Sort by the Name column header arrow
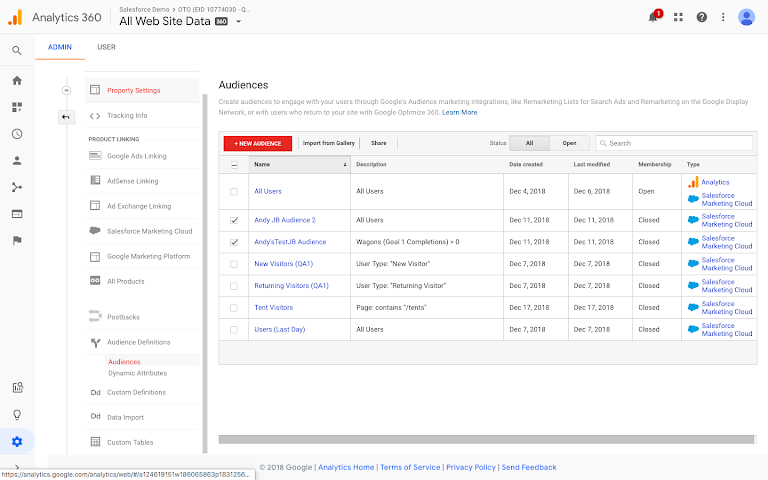Screen dimensions: 768x480 point(345,165)
